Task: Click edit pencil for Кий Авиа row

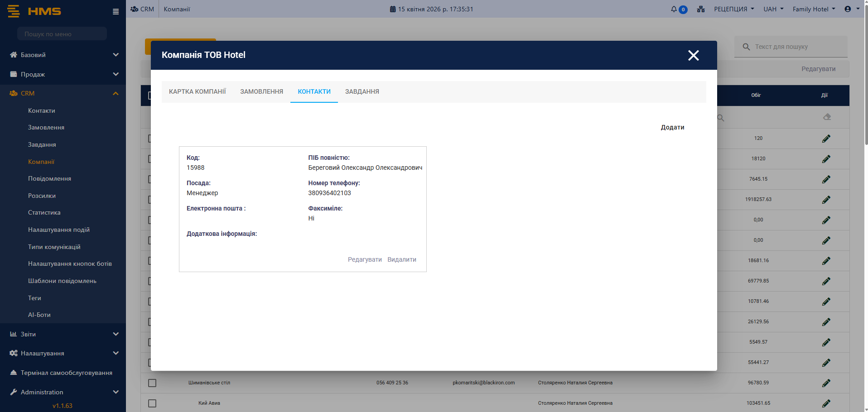Action: tap(826, 403)
